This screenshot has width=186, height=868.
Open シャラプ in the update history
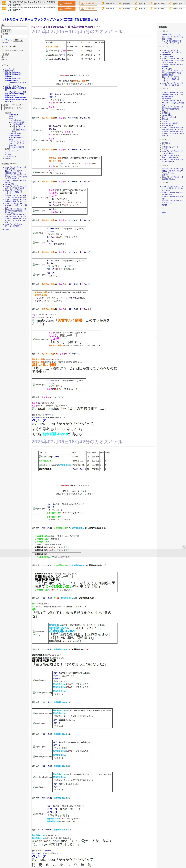pyautogui.click(x=165, y=121)
